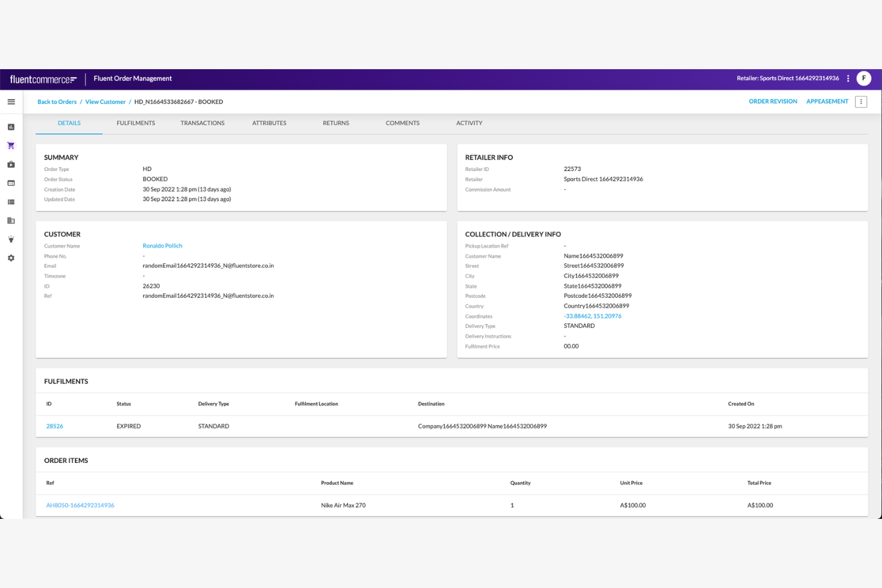Click fulfilment status EXPIRED cell
Viewport: 882px width, 588px height.
pyautogui.click(x=129, y=426)
